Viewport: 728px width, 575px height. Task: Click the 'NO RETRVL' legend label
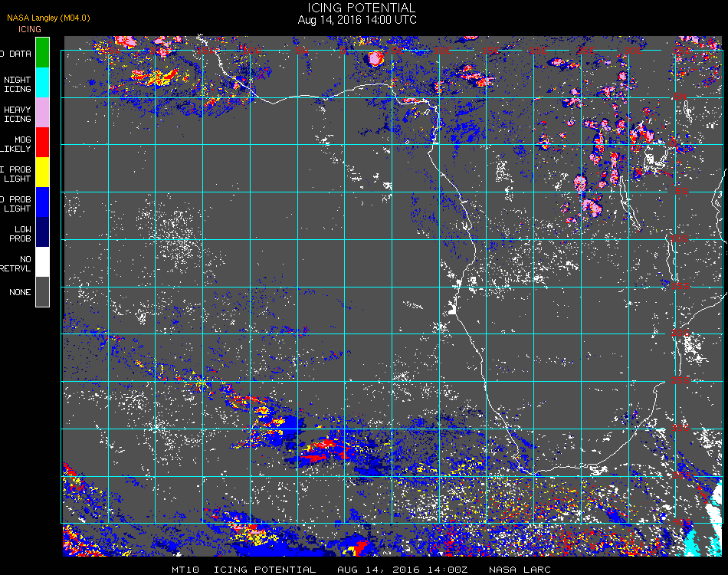tap(16, 264)
